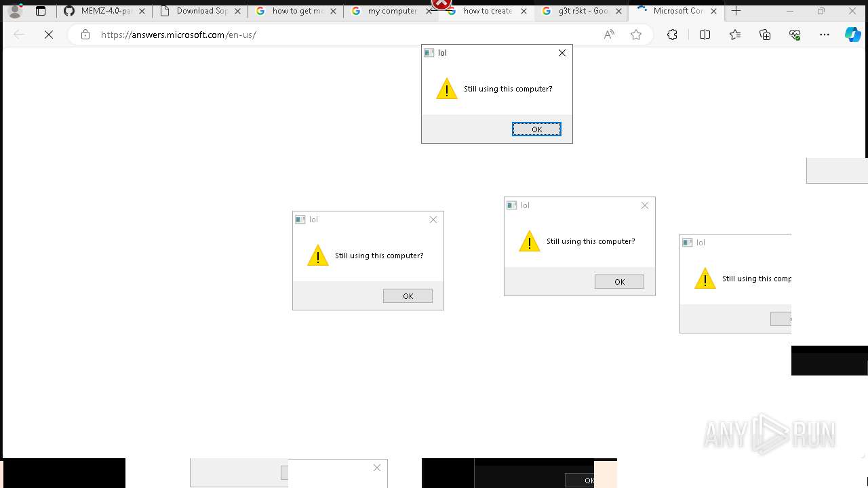Screen dimensions: 868x488
Task: Open the profile account icon in Edge
Action: (x=15, y=11)
